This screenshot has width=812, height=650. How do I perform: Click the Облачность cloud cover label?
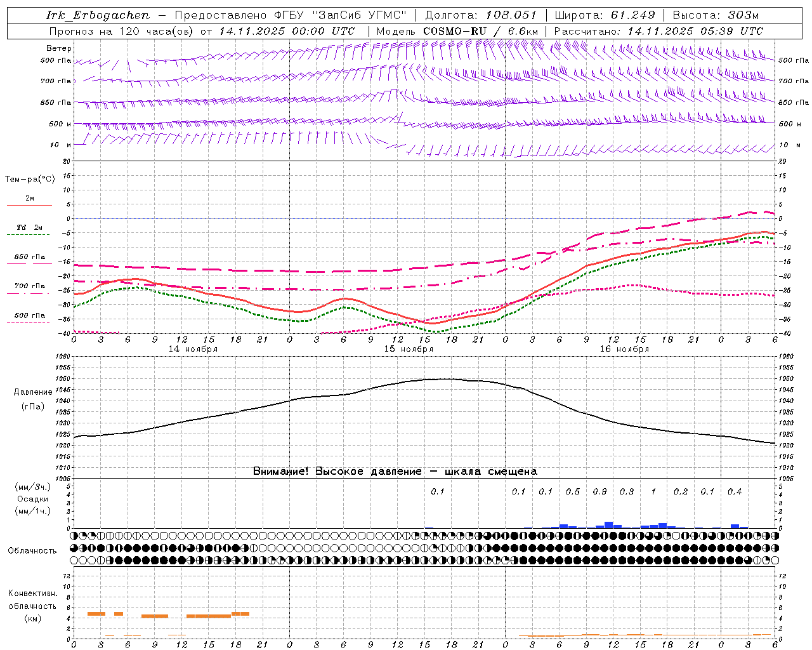[x=32, y=550]
